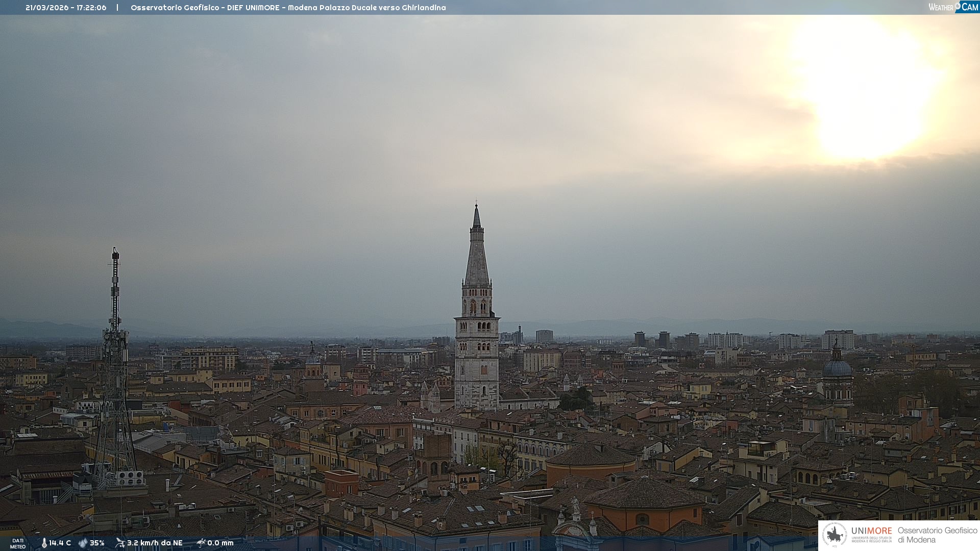Click the UNIMORE logo text
The image size is (980, 551).
tap(871, 531)
